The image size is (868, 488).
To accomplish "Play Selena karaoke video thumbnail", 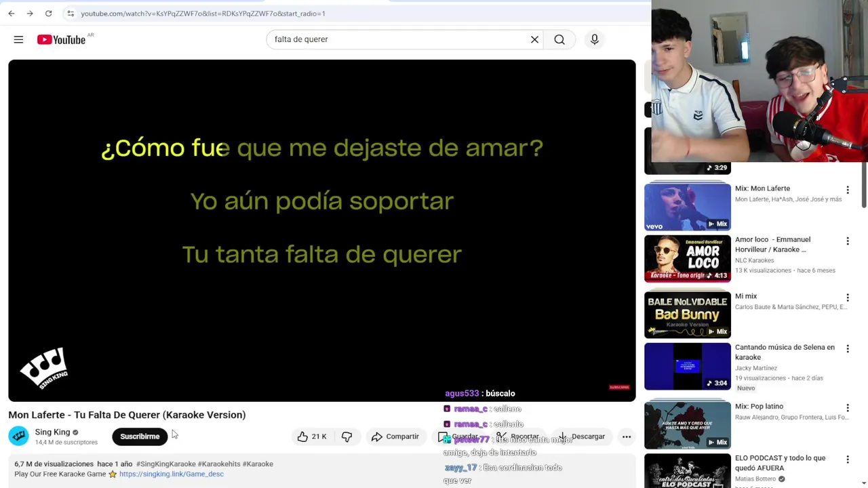I will 688,366.
